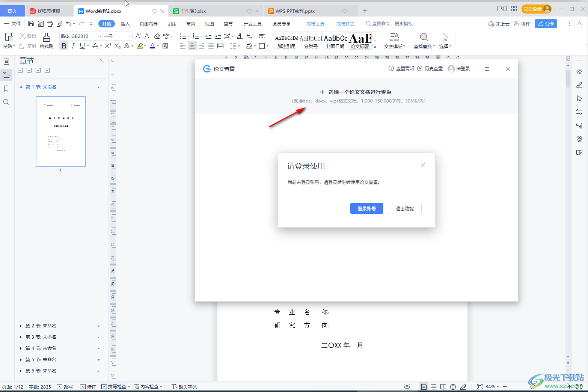588x392 pixels.
Task: Expand 第 2 节: 未命名 section
Action: pos(21,326)
